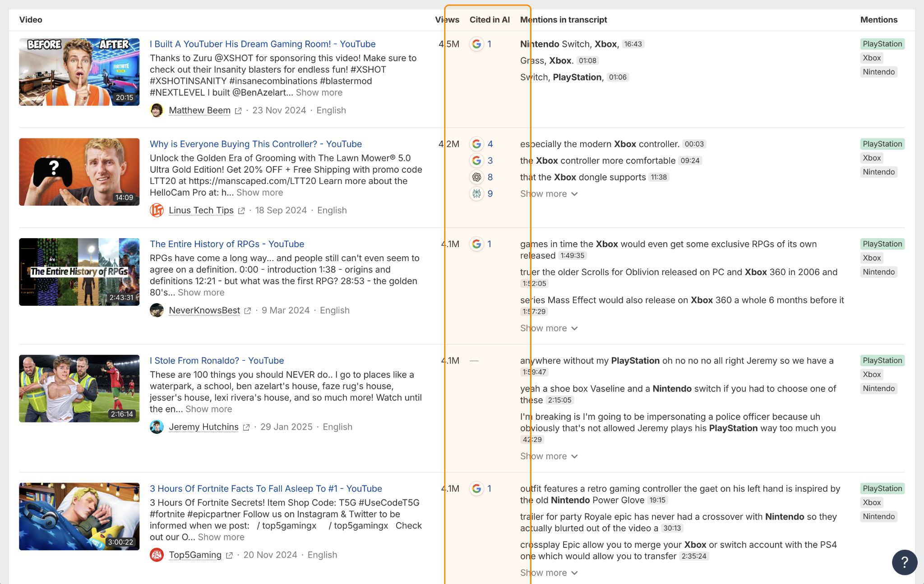Click the ChatGPT citation icon showing 8 citations
This screenshot has height=584, width=924.
(x=476, y=177)
